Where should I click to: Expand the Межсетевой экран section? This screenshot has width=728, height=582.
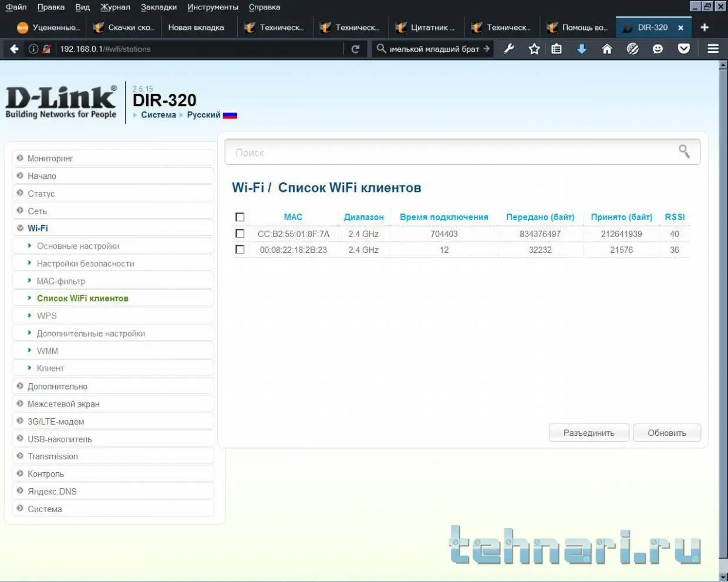click(113, 404)
